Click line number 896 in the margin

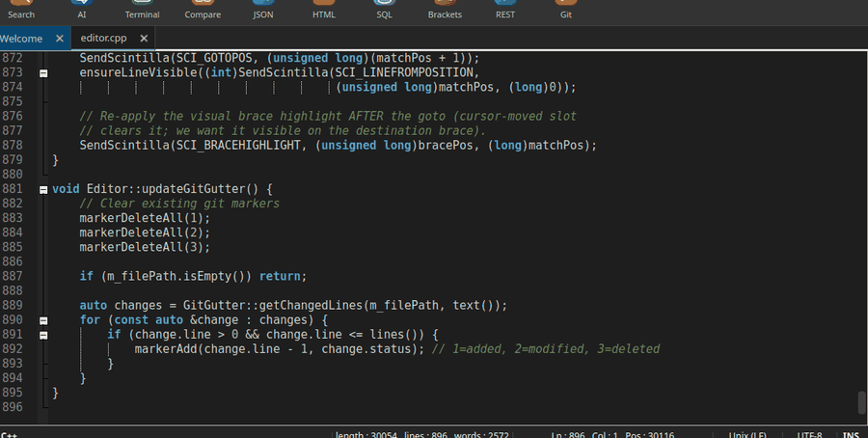click(13, 407)
